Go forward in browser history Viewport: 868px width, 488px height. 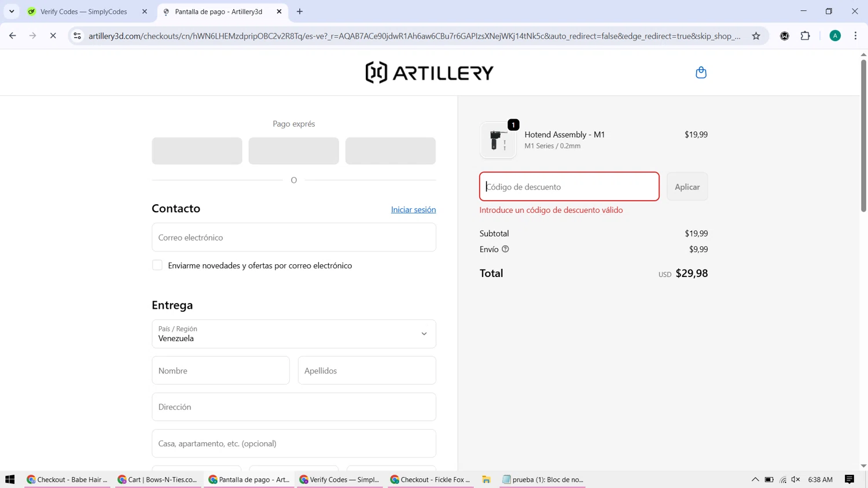pos(33,36)
